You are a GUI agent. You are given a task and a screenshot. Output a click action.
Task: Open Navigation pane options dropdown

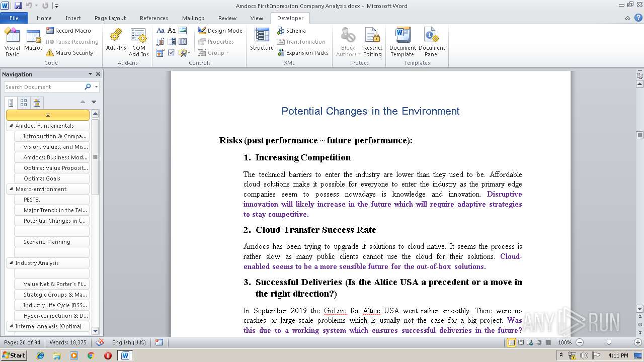(90, 74)
